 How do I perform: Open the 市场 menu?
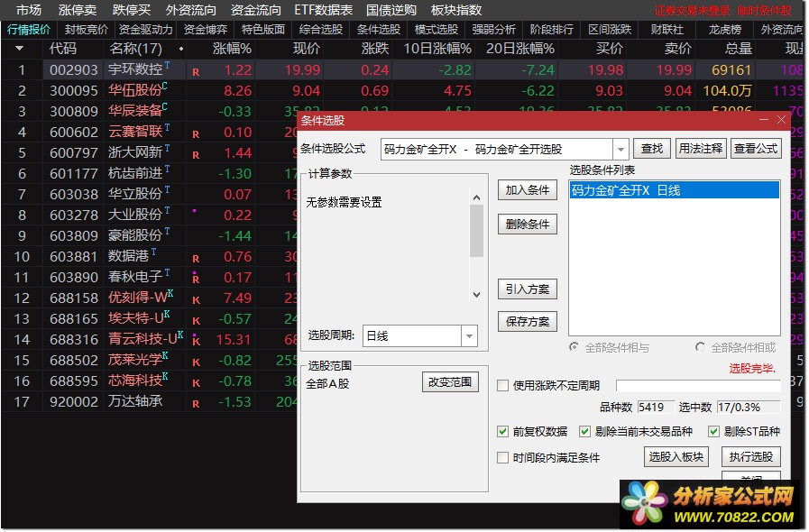point(28,10)
